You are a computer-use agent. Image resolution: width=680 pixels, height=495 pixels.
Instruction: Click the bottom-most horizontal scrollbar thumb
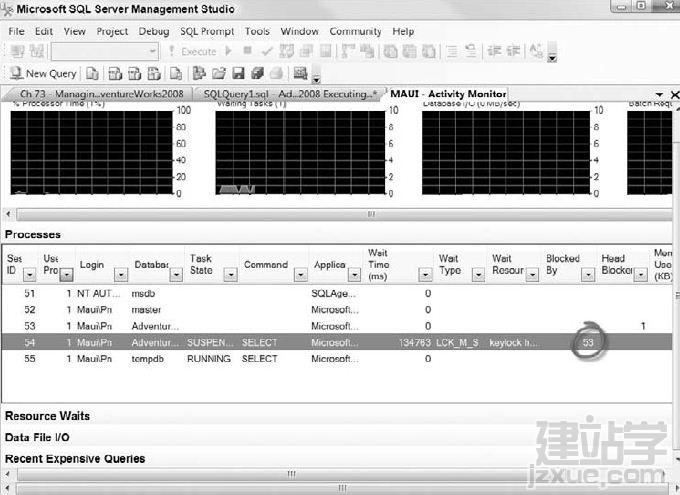(342, 488)
